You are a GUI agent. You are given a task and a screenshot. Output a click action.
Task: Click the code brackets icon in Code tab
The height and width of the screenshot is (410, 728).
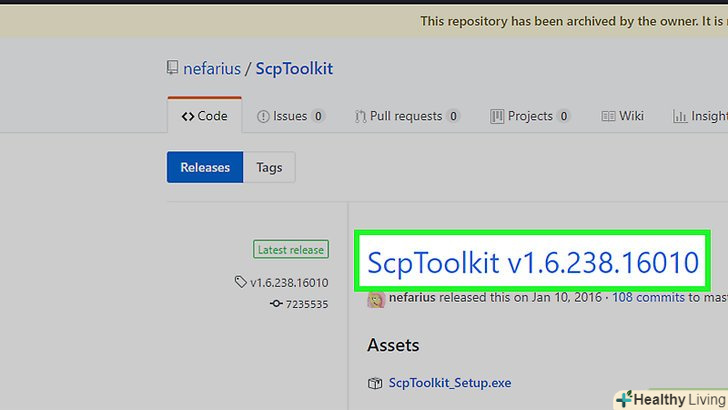pyautogui.click(x=188, y=116)
